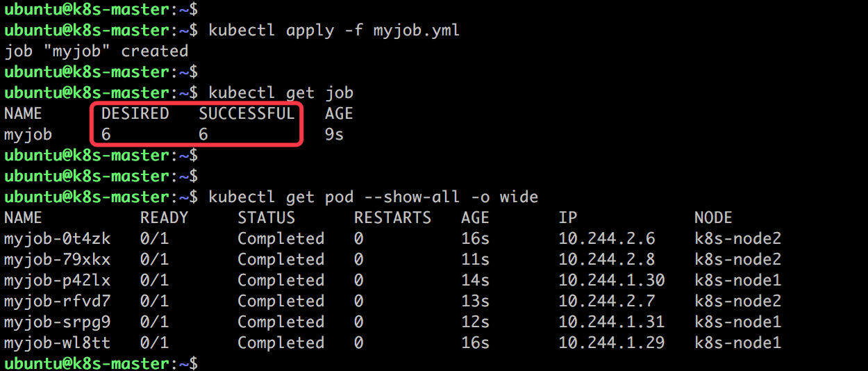
Task: Click IP address 10.244.2.6
Action: coord(607,239)
